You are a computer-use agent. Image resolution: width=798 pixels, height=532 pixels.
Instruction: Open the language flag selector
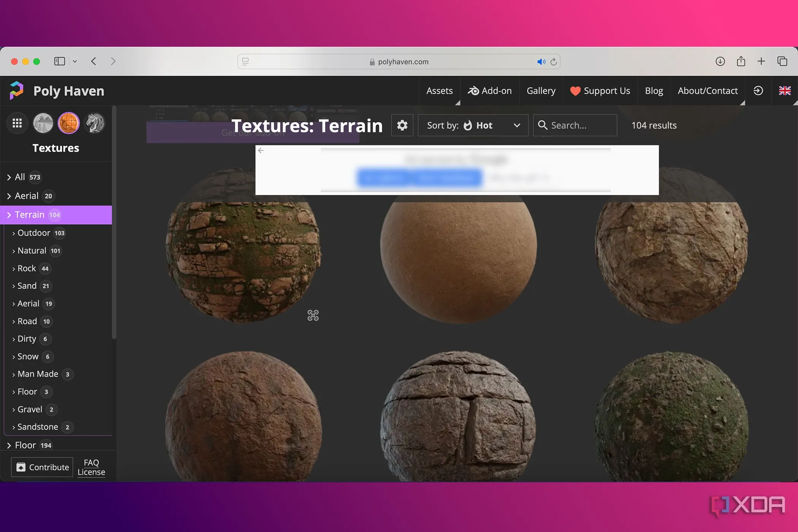click(x=784, y=90)
